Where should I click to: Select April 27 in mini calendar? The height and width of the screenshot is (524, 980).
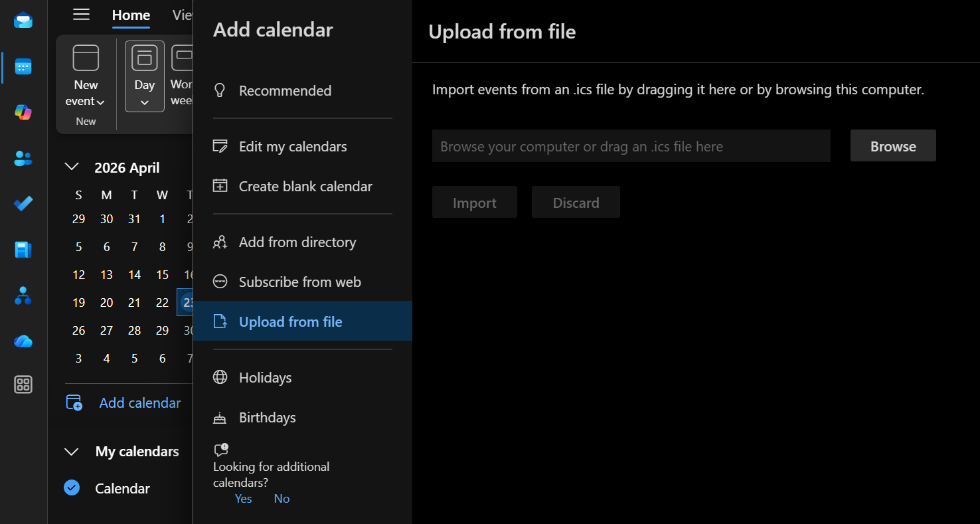(x=107, y=330)
